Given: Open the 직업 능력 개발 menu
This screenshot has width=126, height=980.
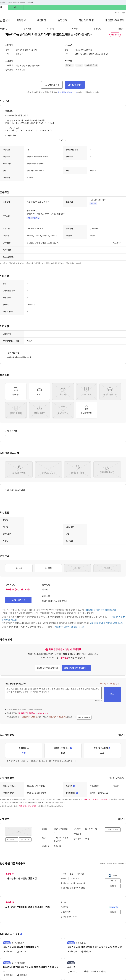Looking at the screenshot, I should 86,20.
